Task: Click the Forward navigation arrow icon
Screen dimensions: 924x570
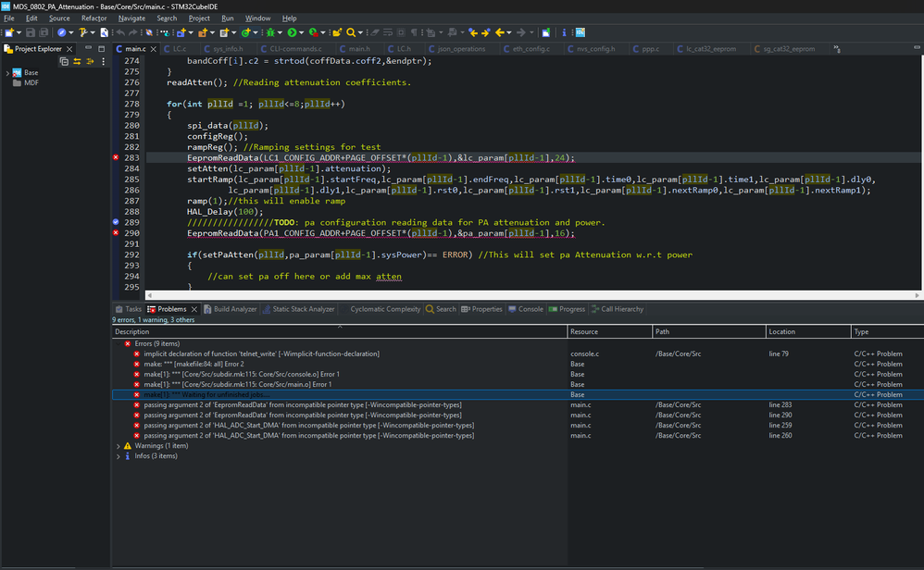Action: pos(521,32)
